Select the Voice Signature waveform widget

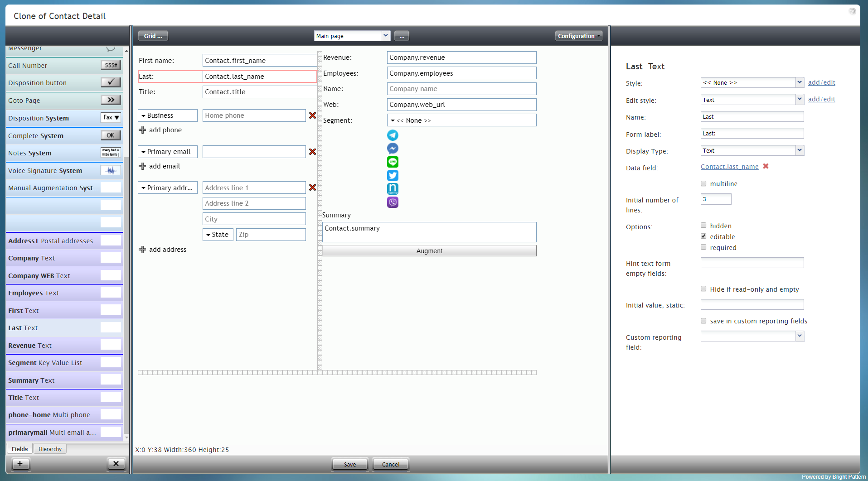click(111, 170)
